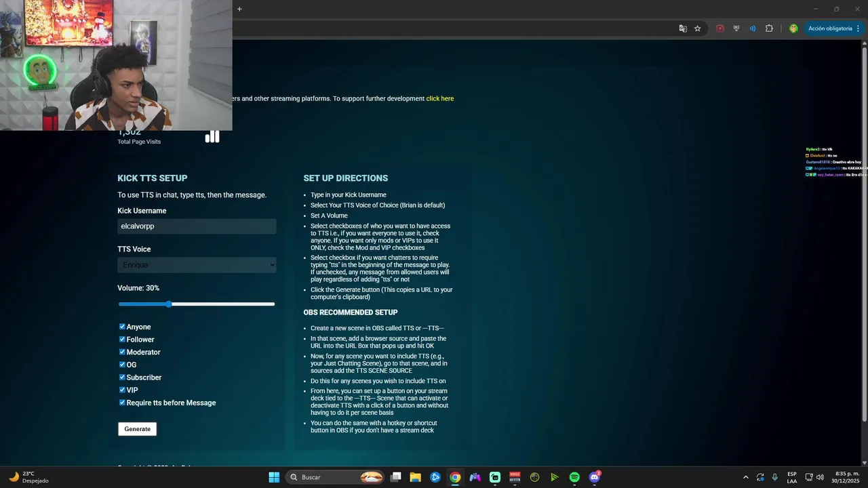The height and width of the screenshot is (488, 868).
Task: Click the 'KICK TTS SETUP' heading
Action: (153, 178)
